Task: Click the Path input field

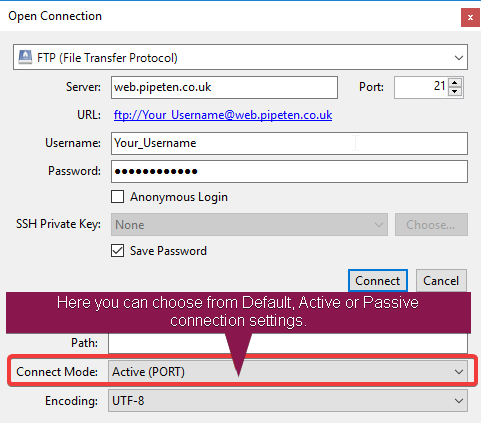Action: pos(288,343)
